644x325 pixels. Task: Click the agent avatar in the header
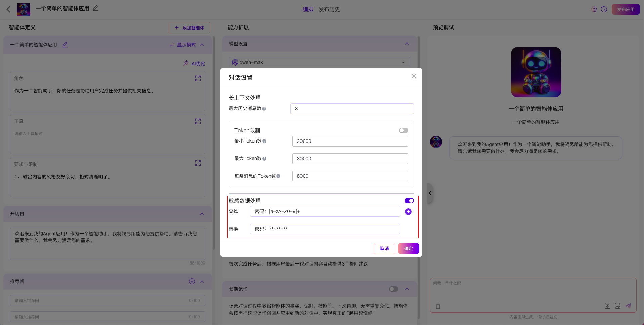point(24,9)
